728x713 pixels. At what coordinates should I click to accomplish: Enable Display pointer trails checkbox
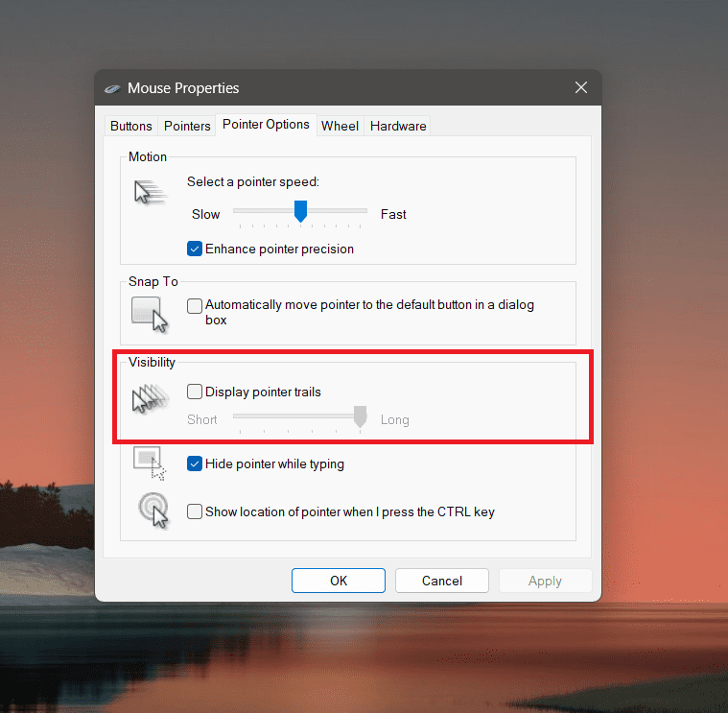(195, 392)
